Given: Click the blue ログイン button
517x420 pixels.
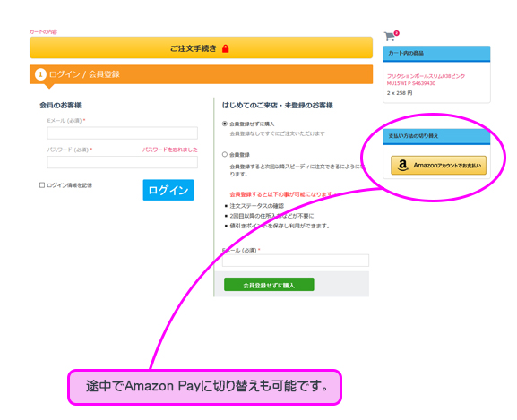Looking at the screenshot, I should tap(168, 190).
